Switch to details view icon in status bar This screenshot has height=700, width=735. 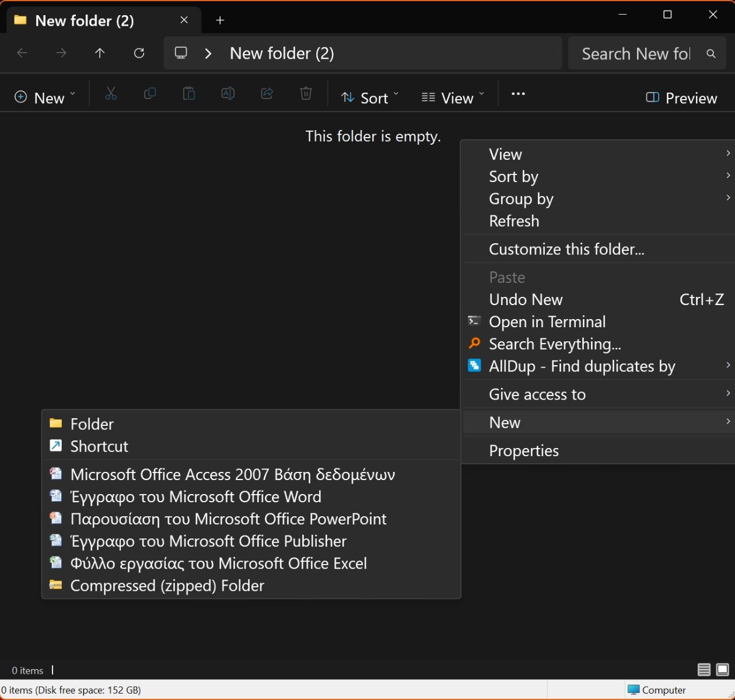[704, 670]
